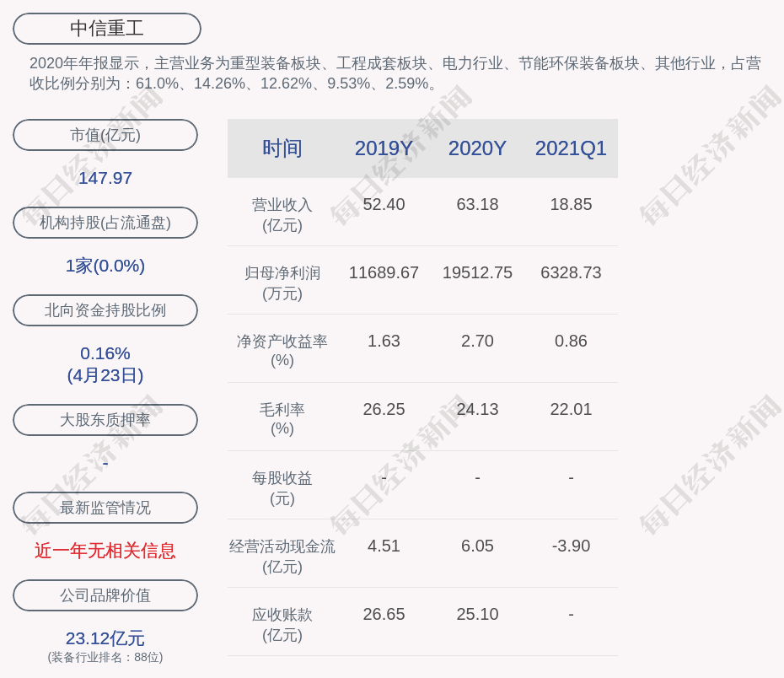Click the cash flow value -3.90
Viewport: 784px width, 678px height.
pyautogui.click(x=571, y=546)
